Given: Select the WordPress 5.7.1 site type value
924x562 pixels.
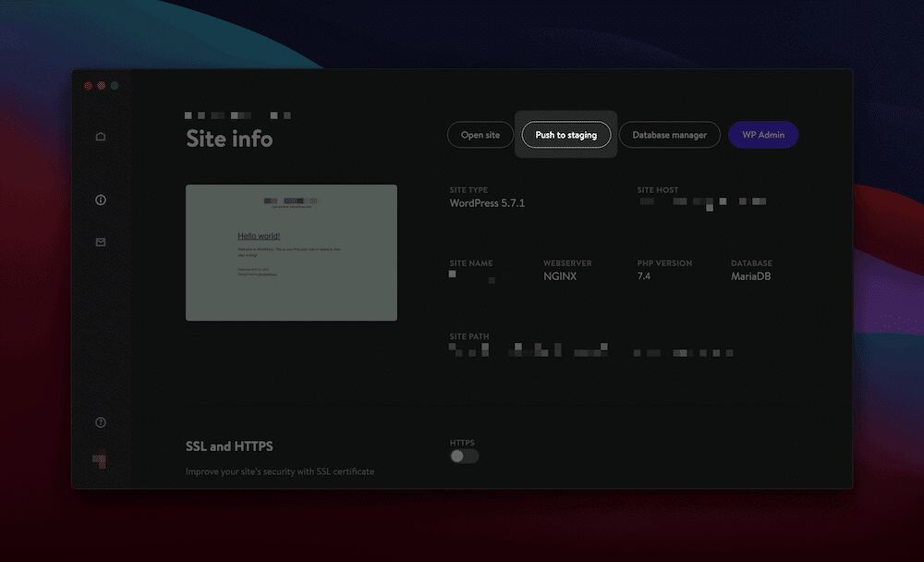Looking at the screenshot, I should tap(487, 202).
